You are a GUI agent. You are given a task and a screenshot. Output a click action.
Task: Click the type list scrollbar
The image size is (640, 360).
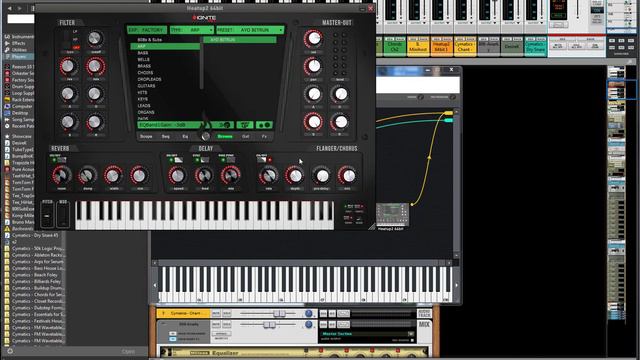pos(202,62)
